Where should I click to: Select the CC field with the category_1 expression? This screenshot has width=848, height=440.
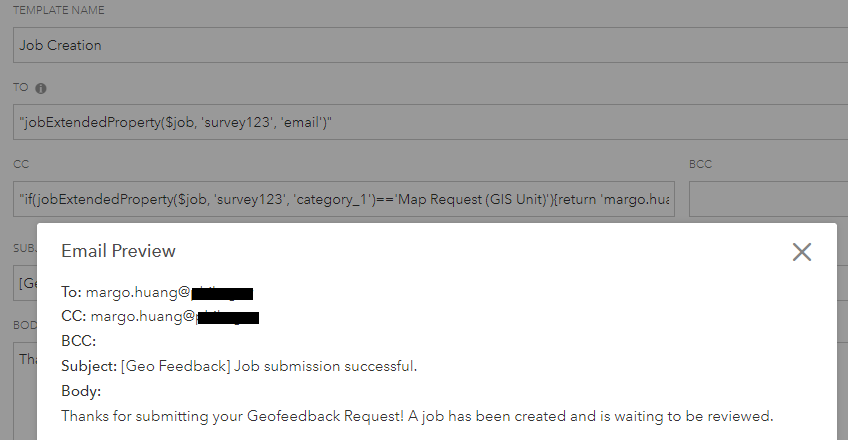[344, 199]
